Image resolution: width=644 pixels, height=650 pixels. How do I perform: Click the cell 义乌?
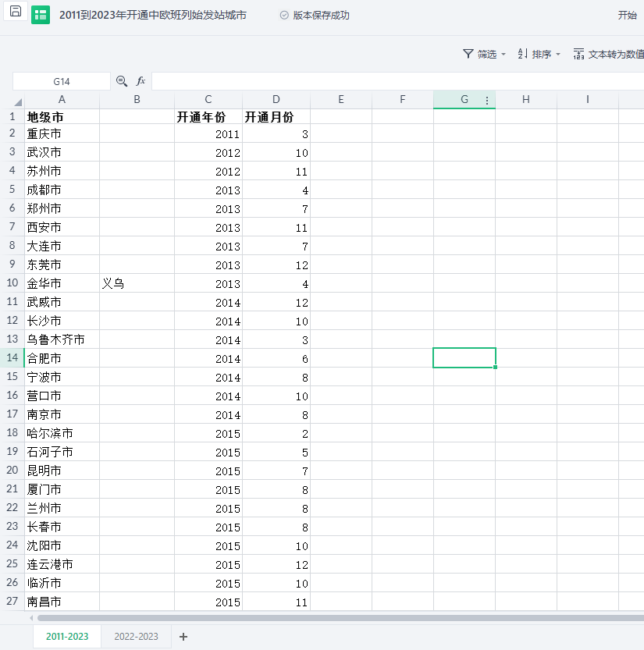click(x=137, y=283)
